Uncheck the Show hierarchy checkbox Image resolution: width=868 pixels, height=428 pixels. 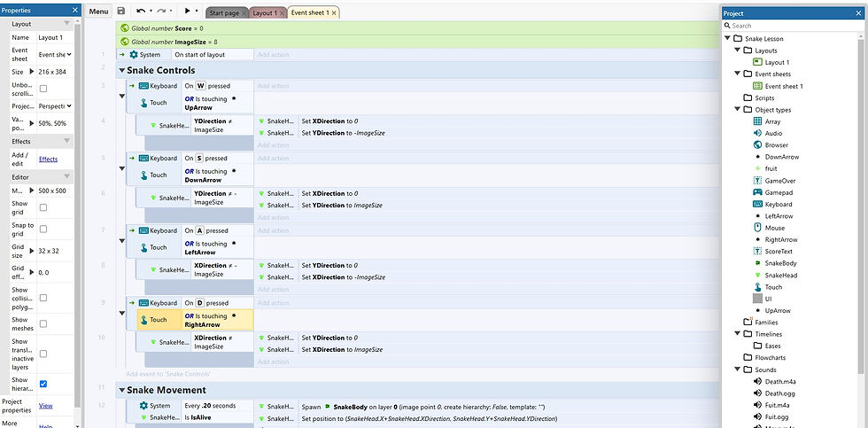[43, 384]
